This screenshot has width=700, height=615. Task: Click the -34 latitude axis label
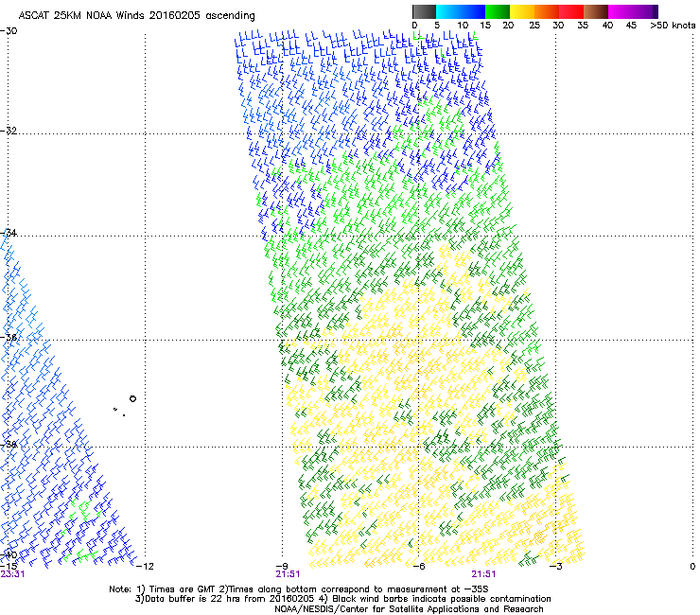(9, 233)
